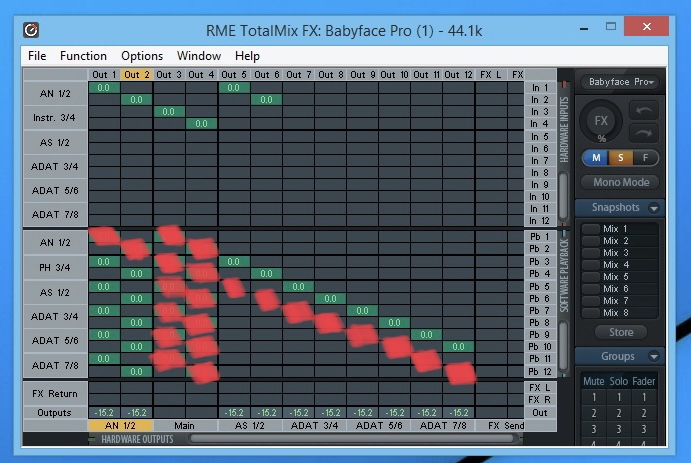Viewport: 691px width, 463px height.
Task: Toggle Solo group 1
Action: tap(619, 397)
